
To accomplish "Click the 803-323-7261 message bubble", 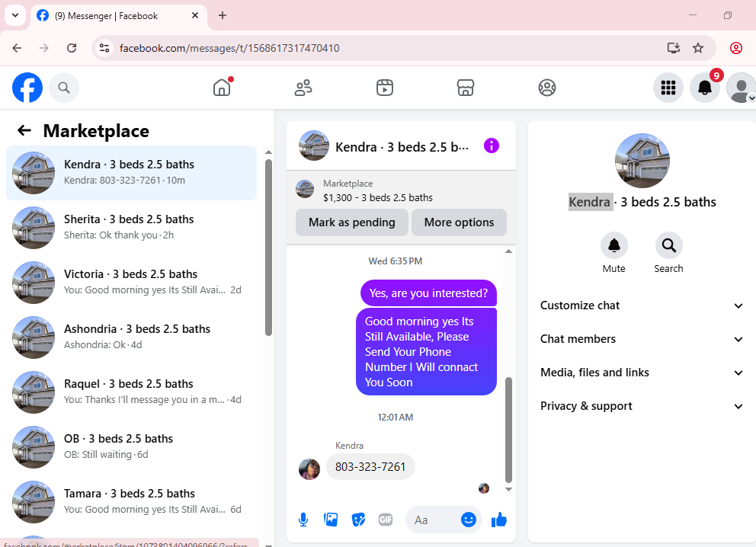I will click(370, 466).
